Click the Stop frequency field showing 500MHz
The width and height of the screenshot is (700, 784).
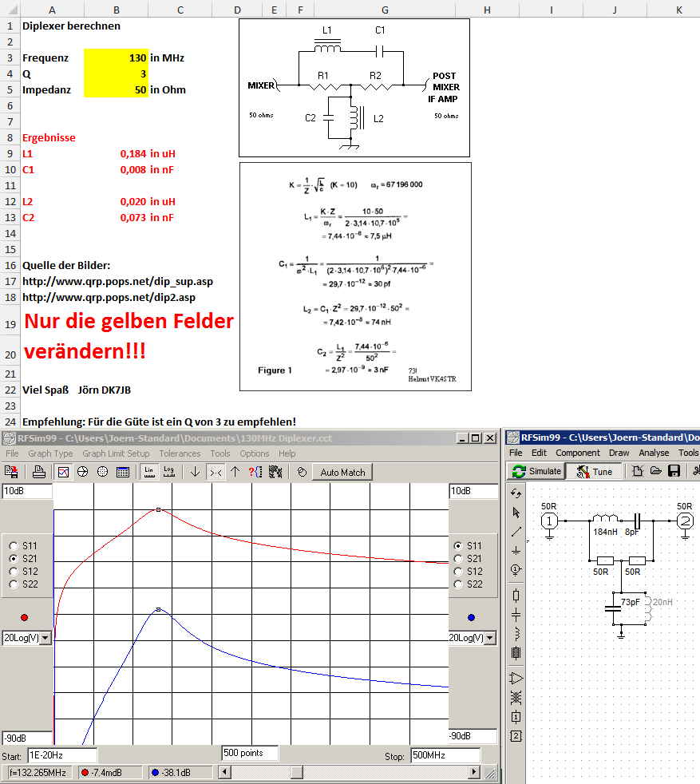[x=445, y=755]
